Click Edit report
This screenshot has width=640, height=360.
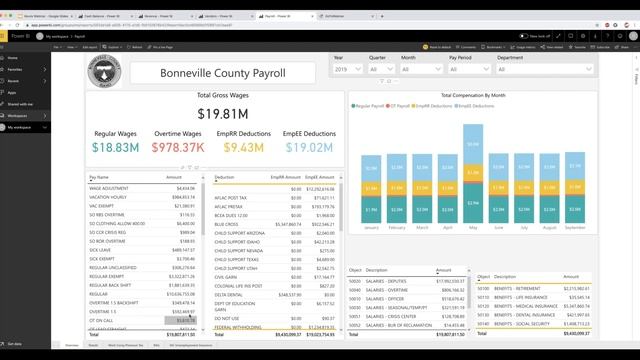pyautogui.click(x=90, y=47)
